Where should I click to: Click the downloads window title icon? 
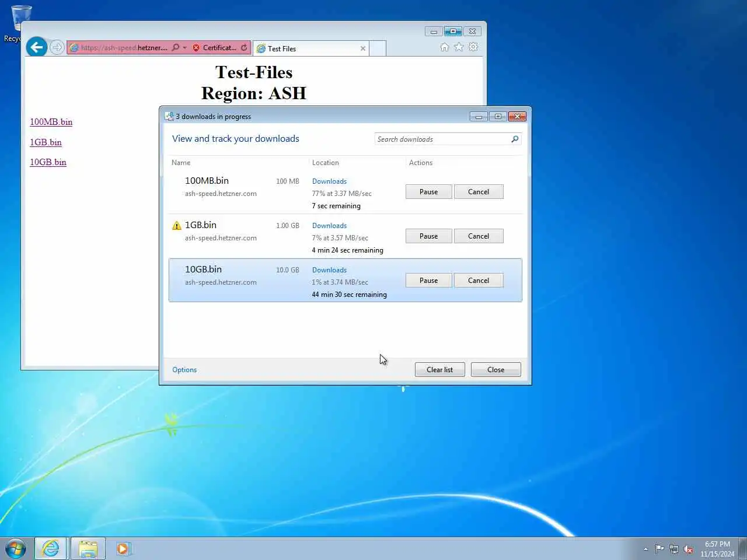coord(169,117)
